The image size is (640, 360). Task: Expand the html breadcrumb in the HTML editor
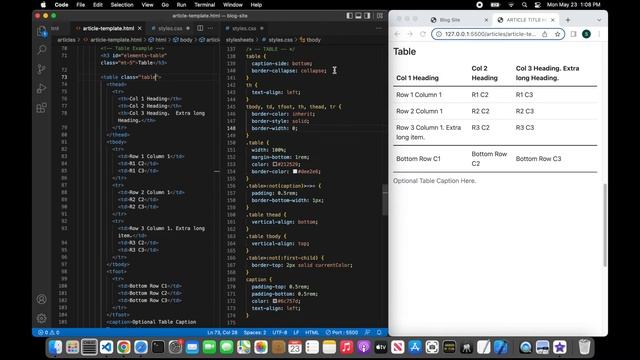tap(158, 40)
